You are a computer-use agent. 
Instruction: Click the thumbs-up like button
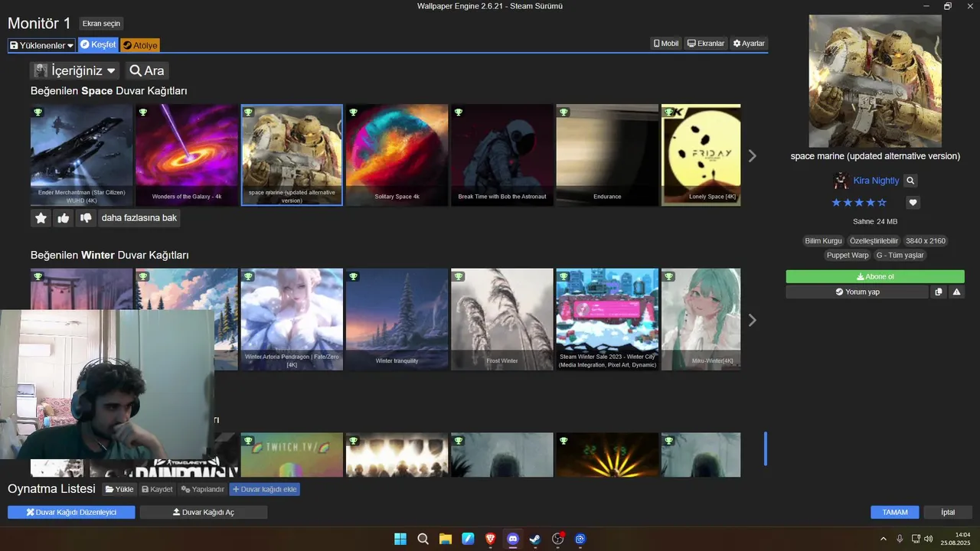point(64,218)
